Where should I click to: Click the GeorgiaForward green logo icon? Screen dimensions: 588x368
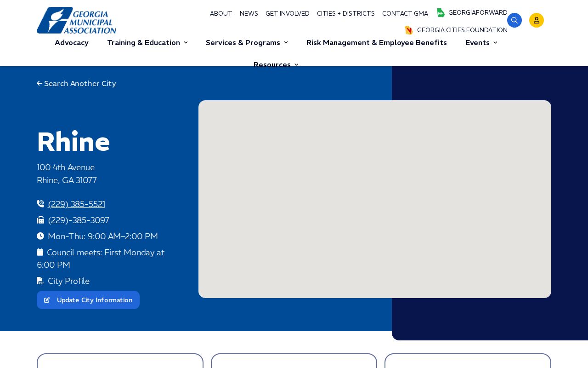click(441, 13)
